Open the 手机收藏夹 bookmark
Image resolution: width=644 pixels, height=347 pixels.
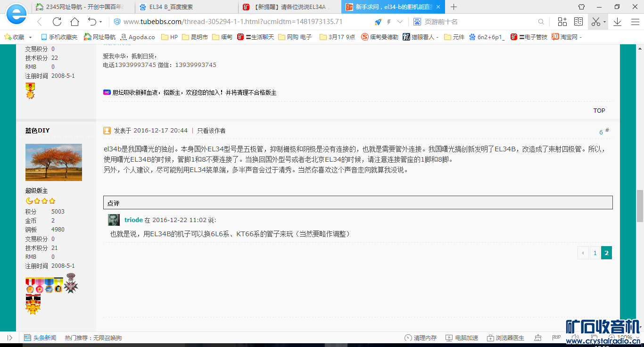pos(59,37)
